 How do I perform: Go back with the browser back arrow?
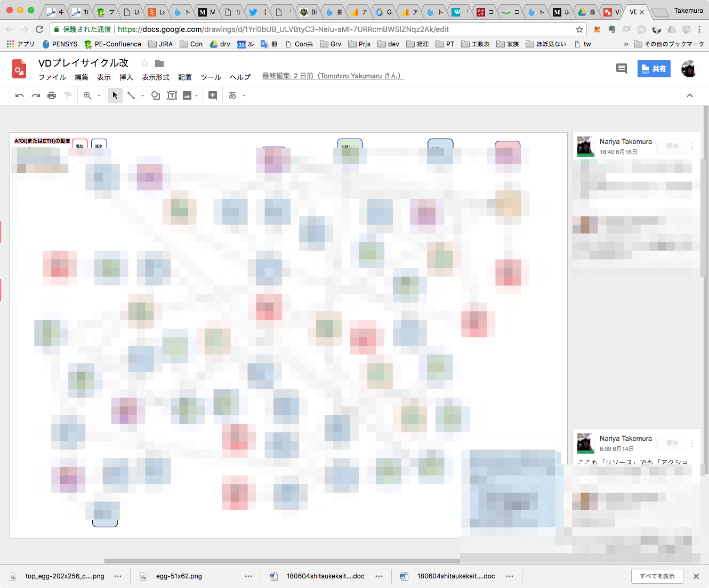10,29
